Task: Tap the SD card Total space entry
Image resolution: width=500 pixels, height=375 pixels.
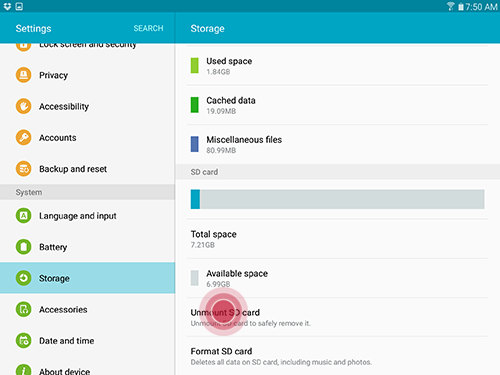Action: click(x=338, y=239)
